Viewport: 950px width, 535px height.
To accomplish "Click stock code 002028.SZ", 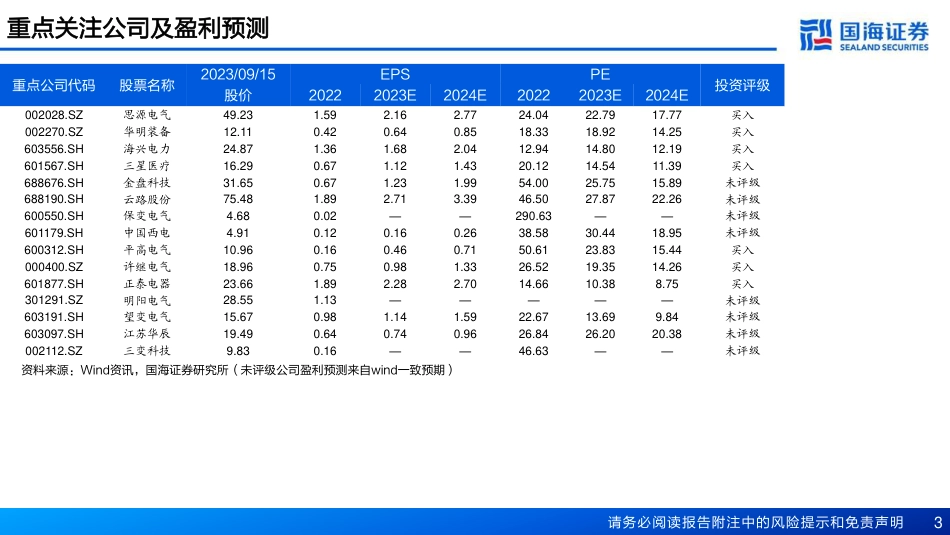I will tap(54, 115).
